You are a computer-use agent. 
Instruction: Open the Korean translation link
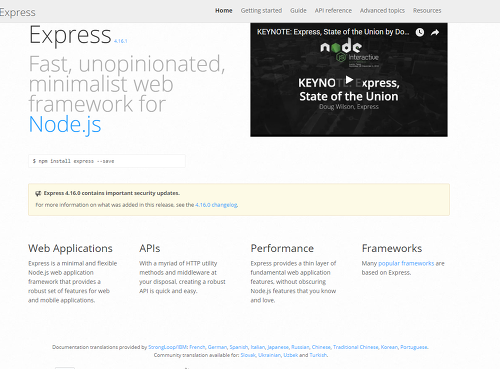(x=389, y=347)
